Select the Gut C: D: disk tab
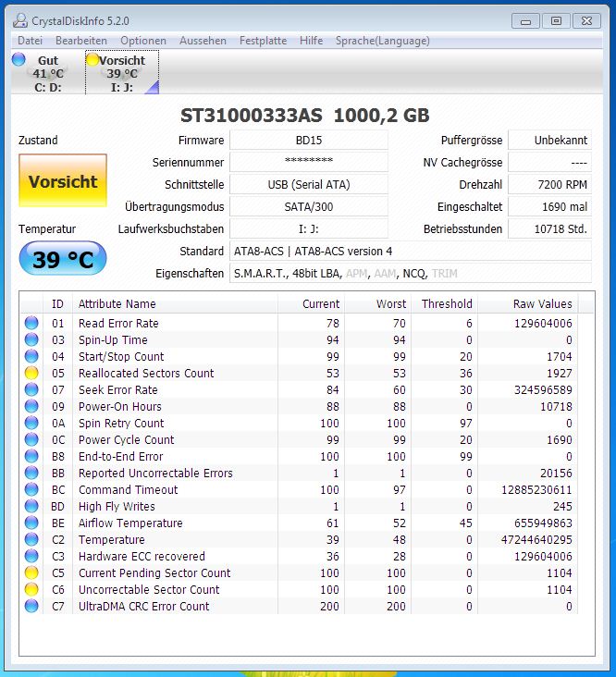The height and width of the screenshot is (677, 616). (47, 72)
